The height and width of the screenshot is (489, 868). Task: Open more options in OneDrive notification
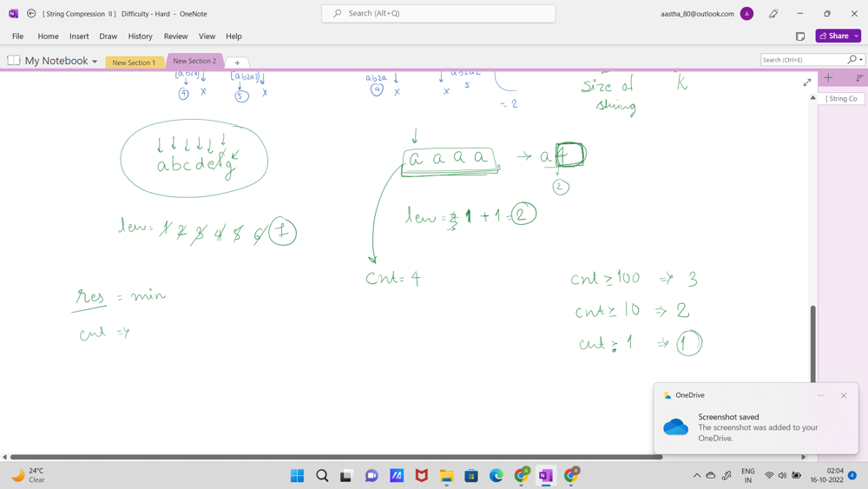point(821,395)
